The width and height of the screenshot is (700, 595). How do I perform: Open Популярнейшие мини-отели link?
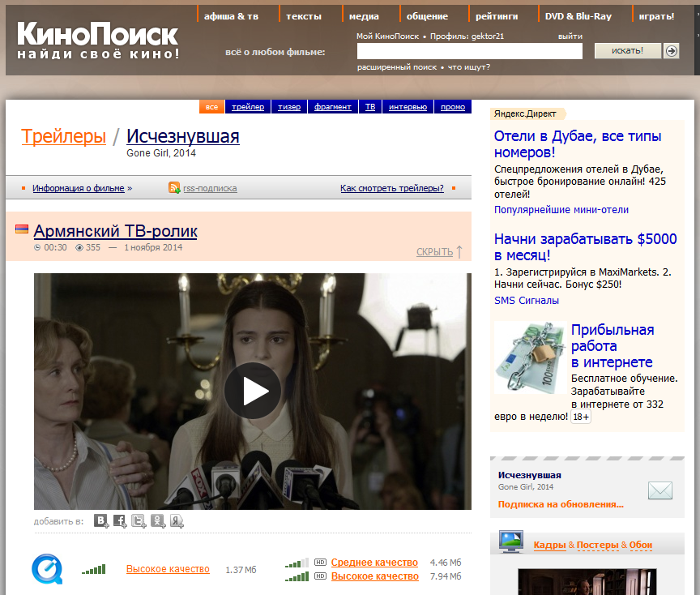(561, 209)
